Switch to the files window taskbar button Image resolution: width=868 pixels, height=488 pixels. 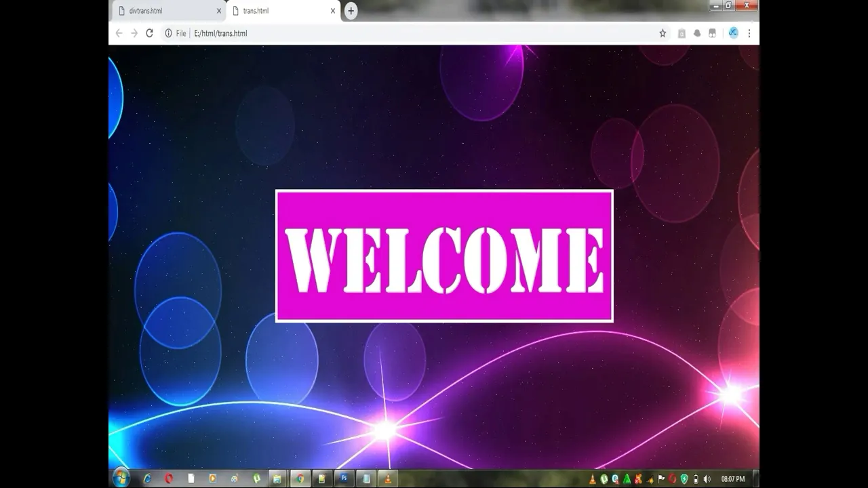[x=366, y=479]
